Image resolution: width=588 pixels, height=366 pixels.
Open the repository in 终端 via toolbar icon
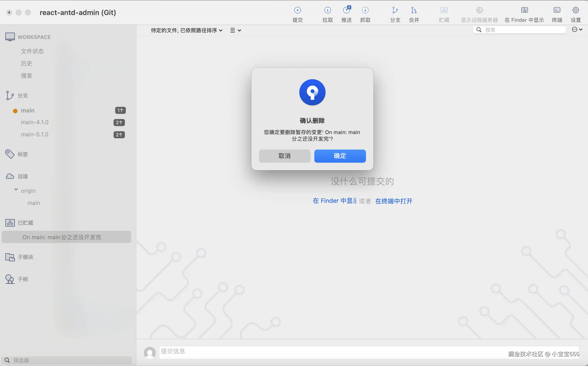(557, 14)
